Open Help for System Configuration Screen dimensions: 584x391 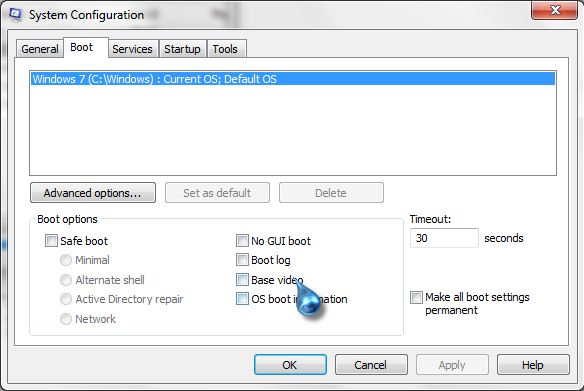533,365
